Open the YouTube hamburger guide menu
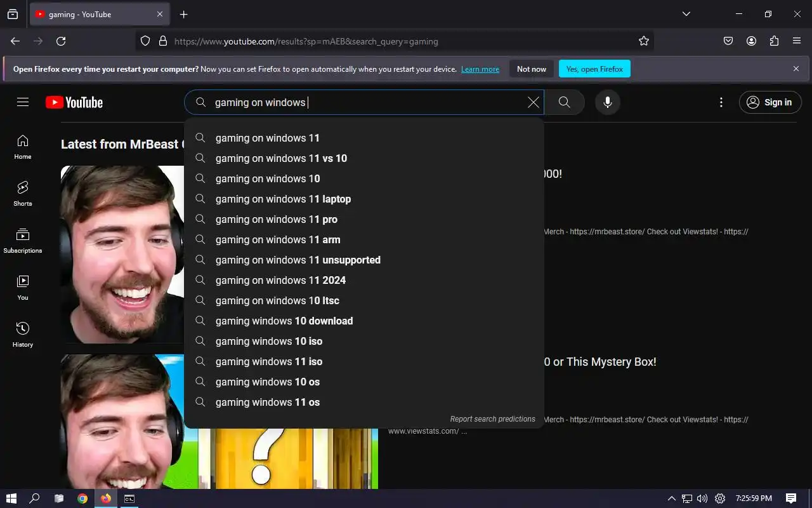 pos(23,102)
